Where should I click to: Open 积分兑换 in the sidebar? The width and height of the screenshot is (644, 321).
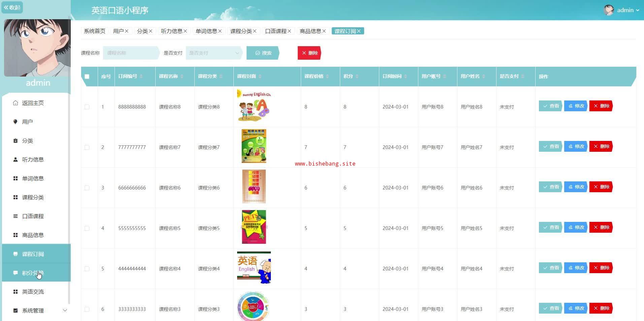click(33, 273)
